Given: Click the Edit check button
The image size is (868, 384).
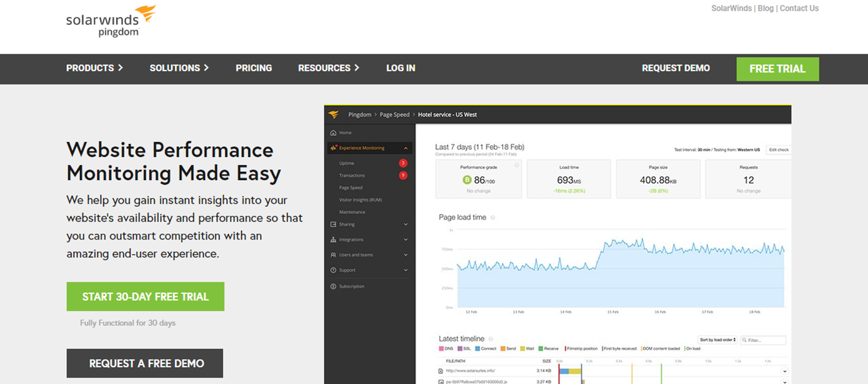Looking at the screenshot, I should point(779,150).
